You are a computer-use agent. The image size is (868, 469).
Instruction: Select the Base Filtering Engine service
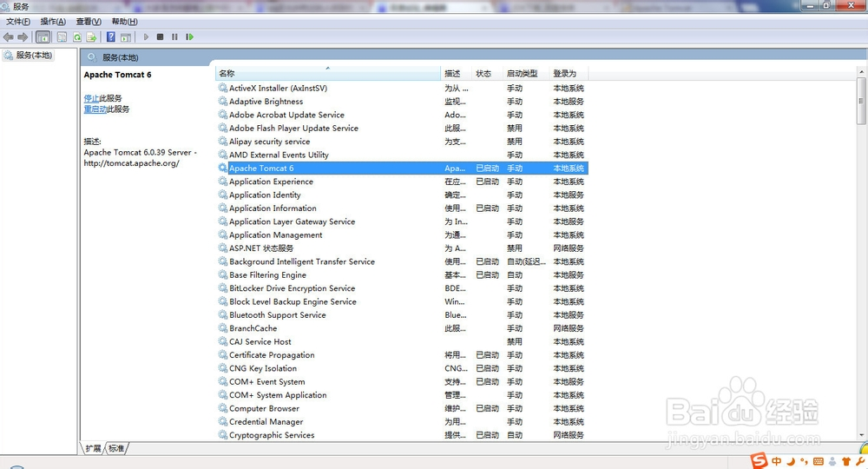[401, 274]
